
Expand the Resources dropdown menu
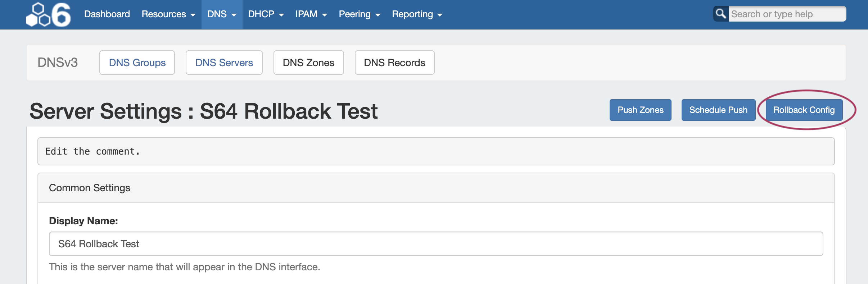click(168, 14)
